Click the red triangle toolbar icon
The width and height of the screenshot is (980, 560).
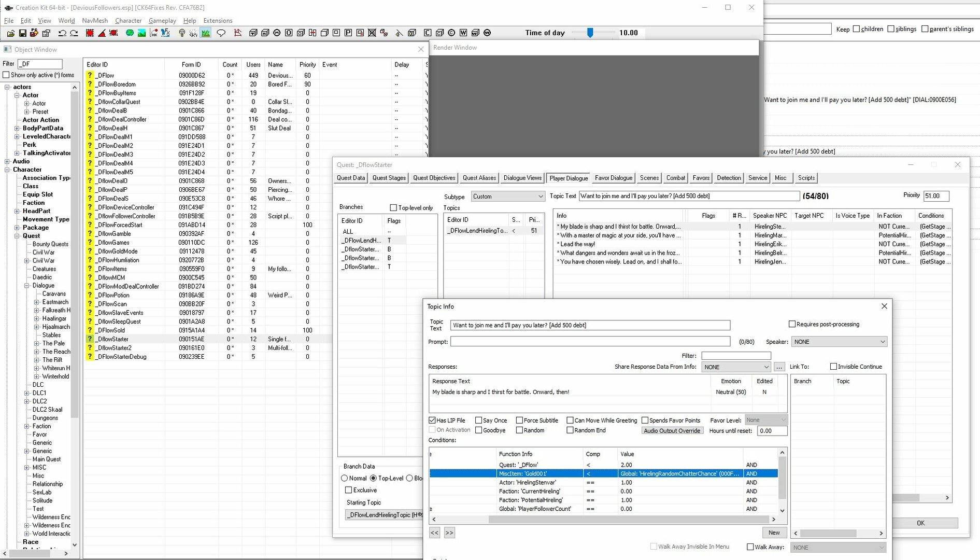[x=102, y=33]
